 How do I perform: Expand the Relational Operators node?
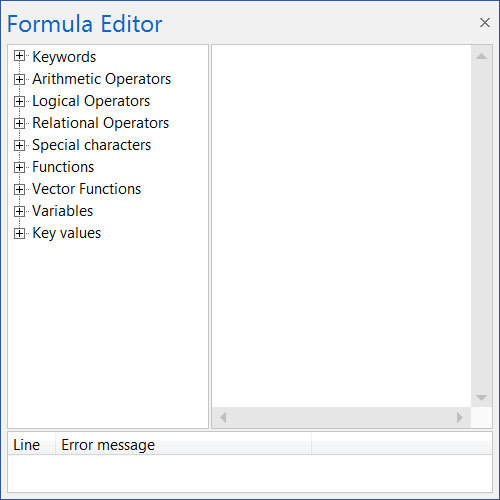19,123
